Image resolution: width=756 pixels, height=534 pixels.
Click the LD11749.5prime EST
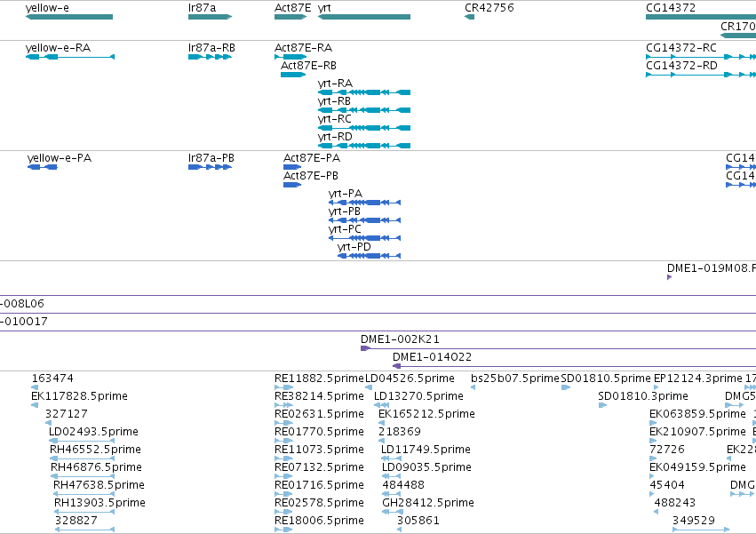click(x=391, y=458)
